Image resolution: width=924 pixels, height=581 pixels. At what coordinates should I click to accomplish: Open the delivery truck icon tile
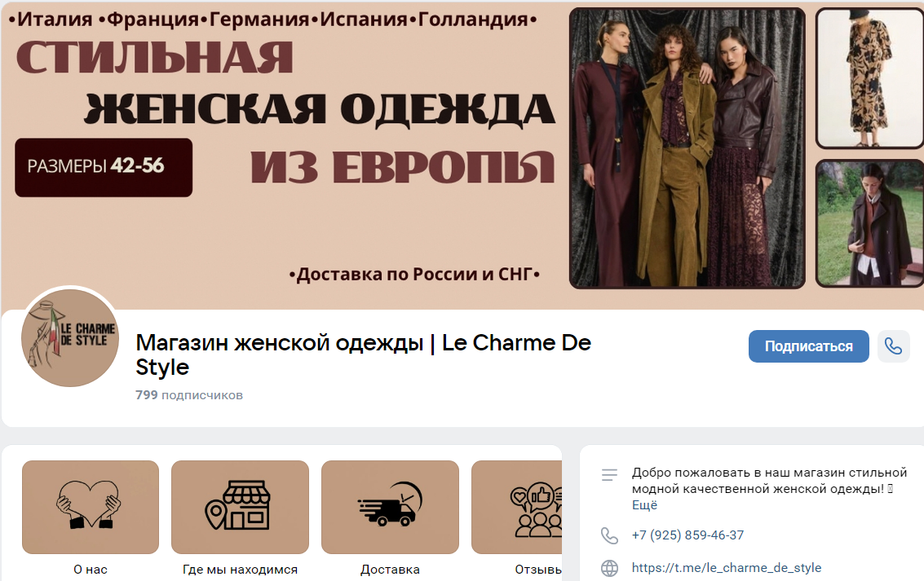coord(390,507)
